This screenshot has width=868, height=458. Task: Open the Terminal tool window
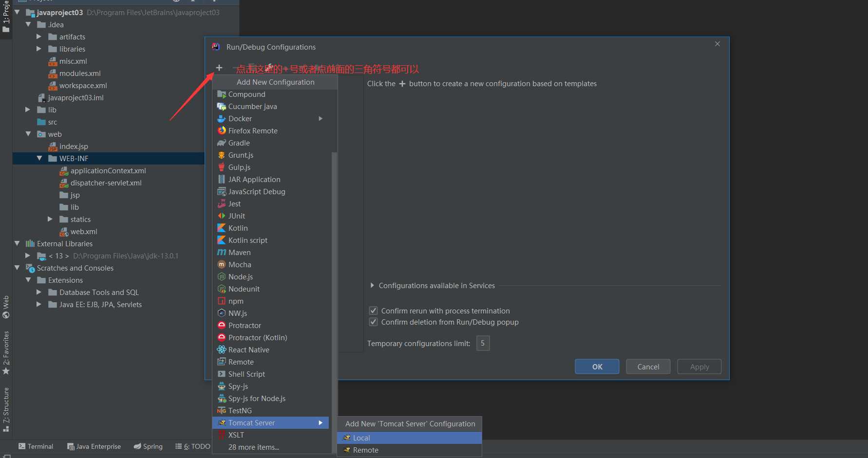tap(36, 446)
